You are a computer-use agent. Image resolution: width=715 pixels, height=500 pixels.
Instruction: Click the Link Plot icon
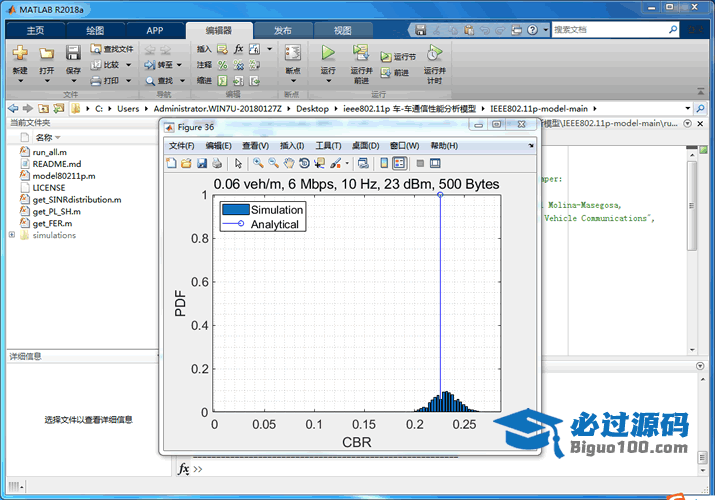coord(363,163)
